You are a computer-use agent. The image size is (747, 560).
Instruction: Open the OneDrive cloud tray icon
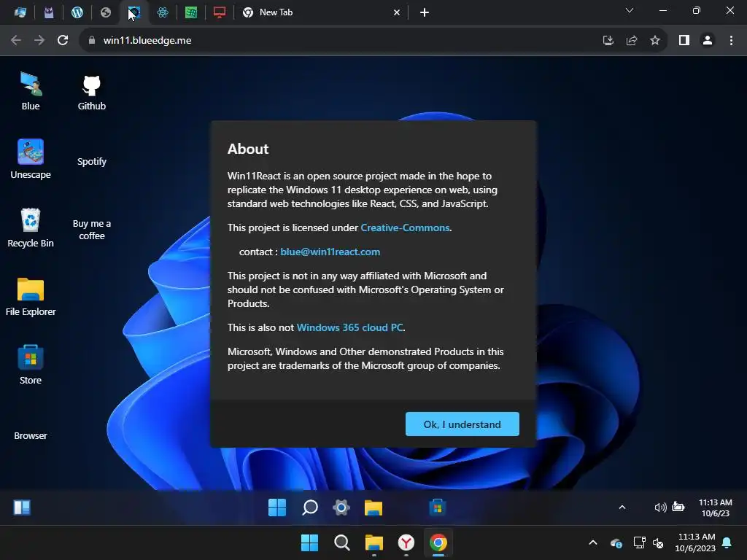(616, 542)
